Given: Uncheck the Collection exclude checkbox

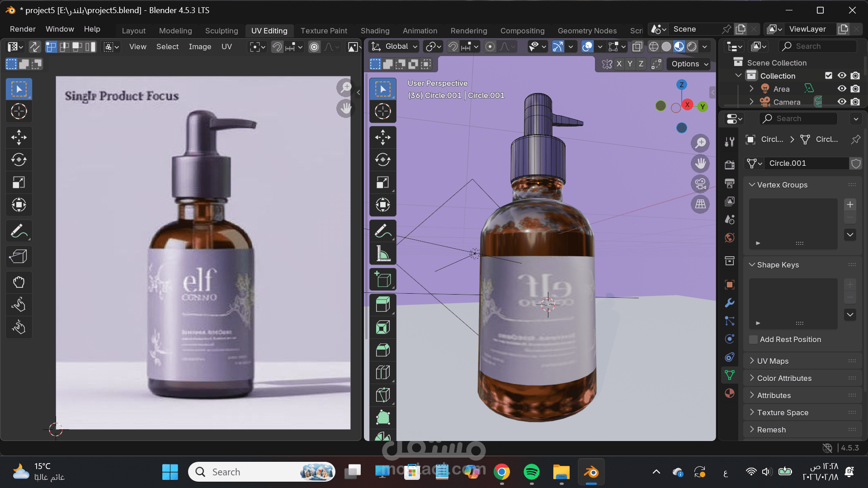Looking at the screenshot, I should (828, 75).
